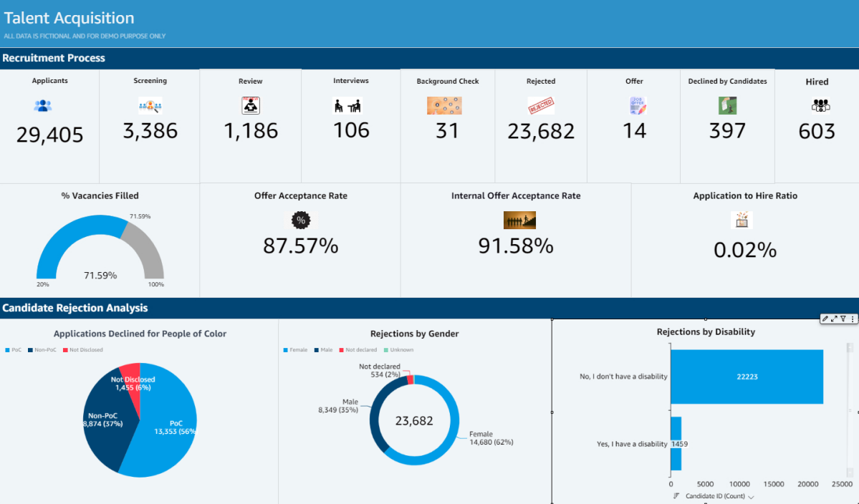Click the Background Check orange icon
The width and height of the screenshot is (859, 504).
tap(444, 105)
